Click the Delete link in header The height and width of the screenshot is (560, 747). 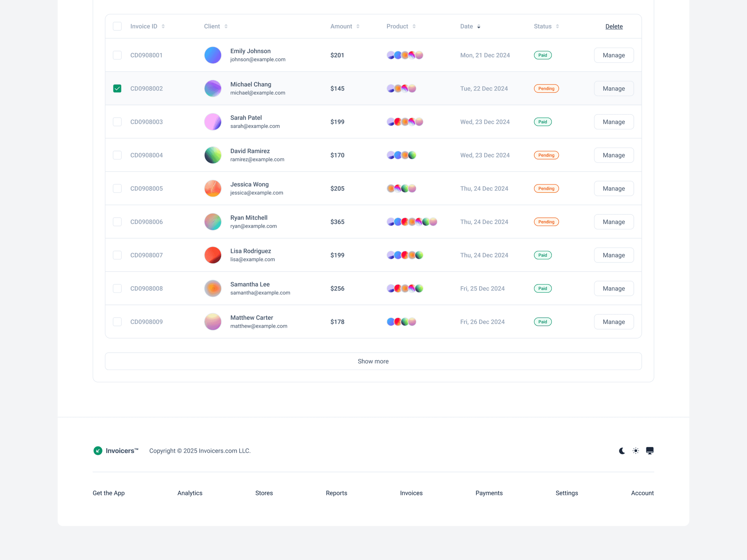[614, 26]
